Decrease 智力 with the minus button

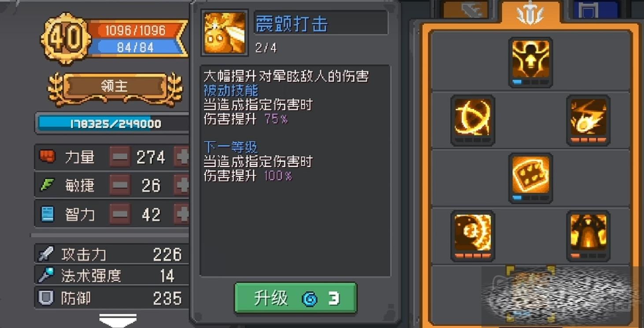[120, 214]
